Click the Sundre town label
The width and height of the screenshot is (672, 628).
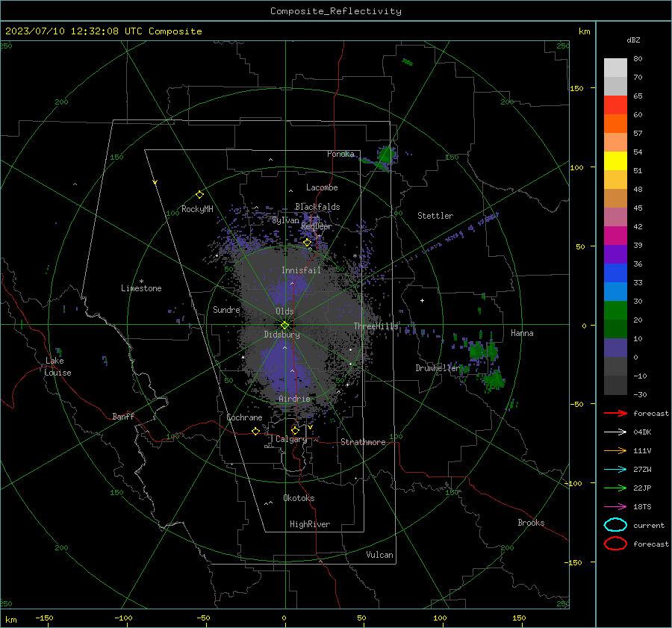point(226,310)
